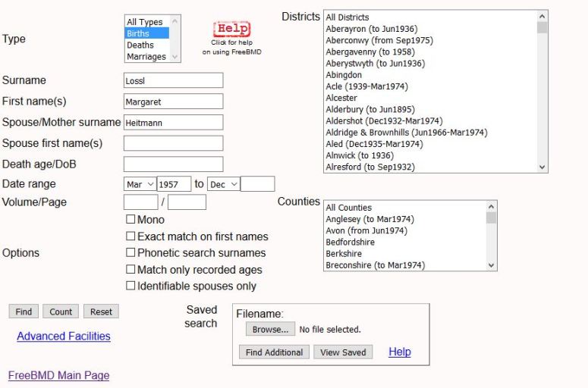Screen dimensions: 588x388
Task: Open the start month dropdown showing Mar
Action: 140,184
